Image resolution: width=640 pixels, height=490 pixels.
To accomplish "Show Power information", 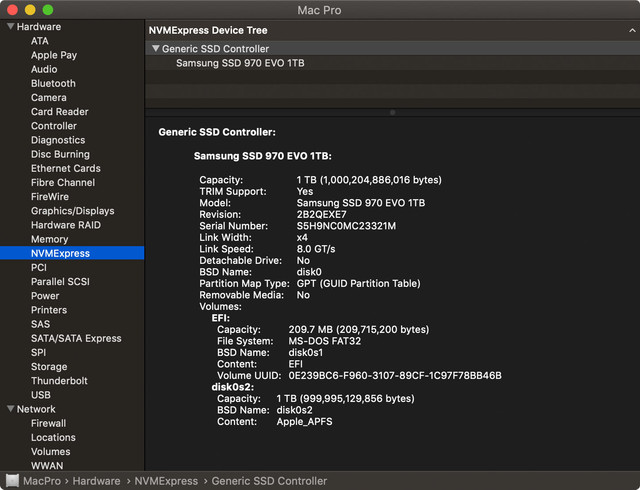I will coord(45,296).
